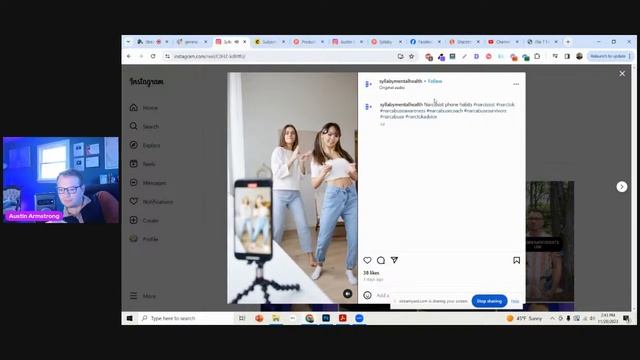640x360 pixels.
Task: Open the browser side panel icon
Action: pos(567,56)
